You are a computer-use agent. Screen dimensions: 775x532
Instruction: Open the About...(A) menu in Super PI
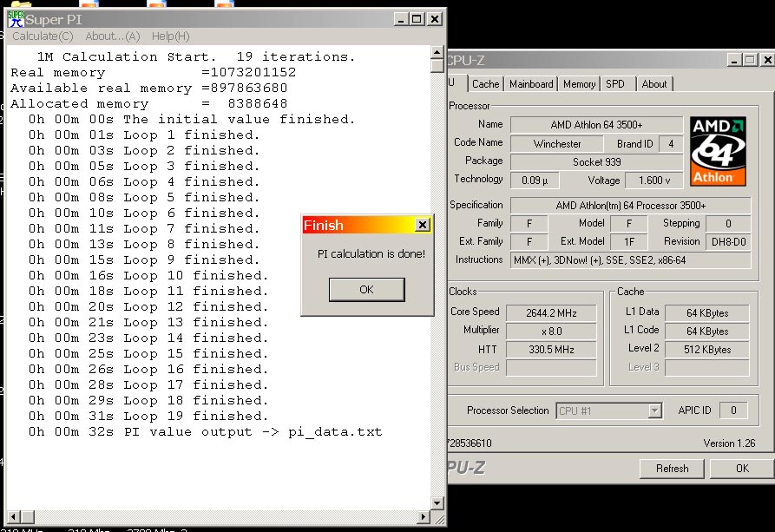(113, 36)
